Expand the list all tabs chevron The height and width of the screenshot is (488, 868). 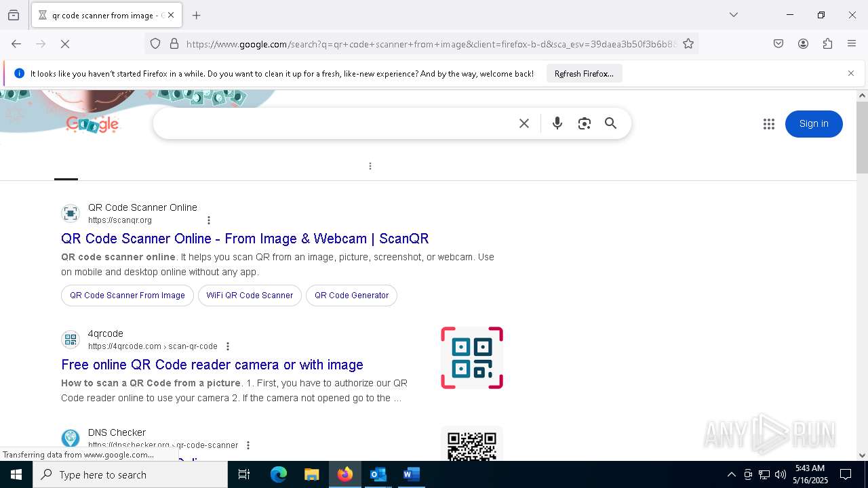pos(734,15)
